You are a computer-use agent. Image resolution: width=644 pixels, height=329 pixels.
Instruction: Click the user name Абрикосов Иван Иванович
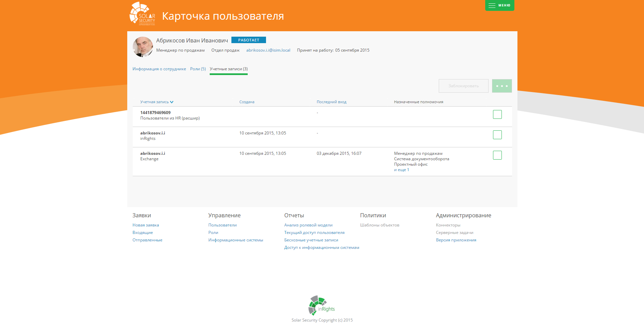tap(192, 40)
